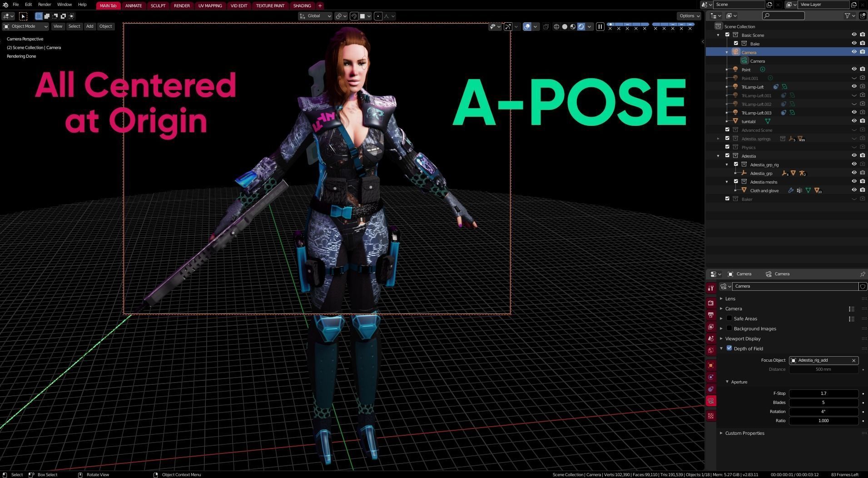Set the selection mode to new selection
Screen dimensions: 868x478
pos(39,16)
